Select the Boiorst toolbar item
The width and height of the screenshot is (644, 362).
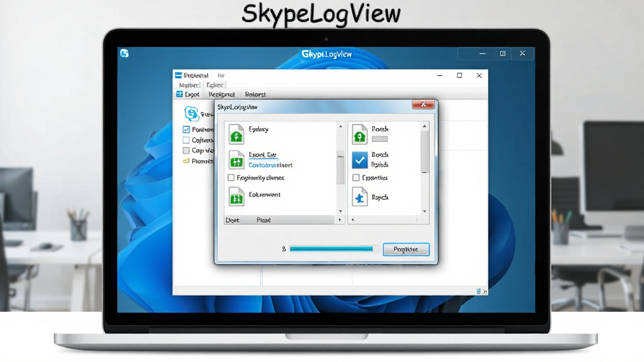coord(255,94)
